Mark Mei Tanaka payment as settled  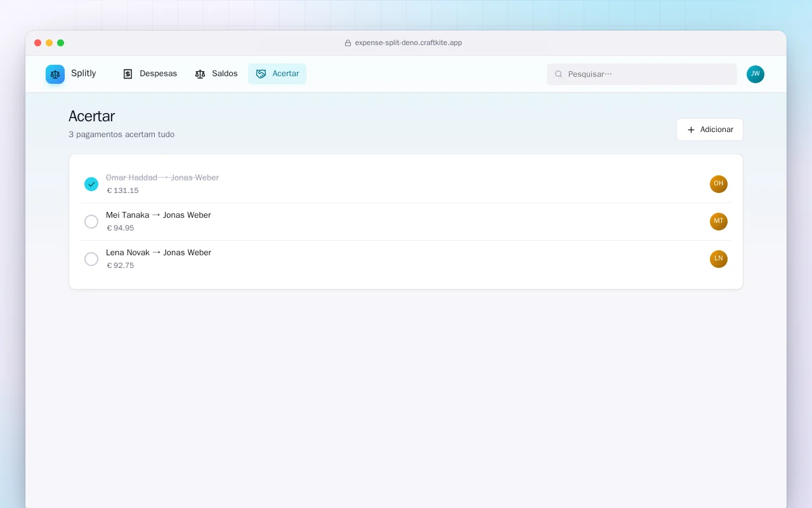pos(91,222)
